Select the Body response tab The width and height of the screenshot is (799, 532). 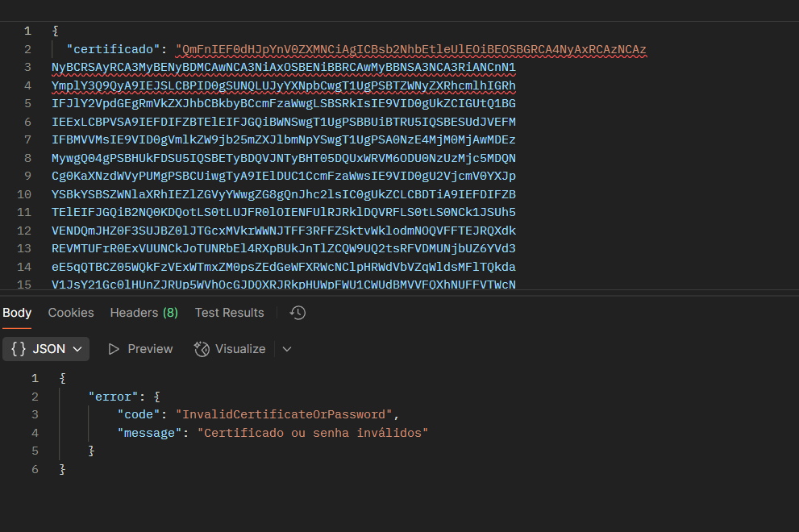coord(17,313)
